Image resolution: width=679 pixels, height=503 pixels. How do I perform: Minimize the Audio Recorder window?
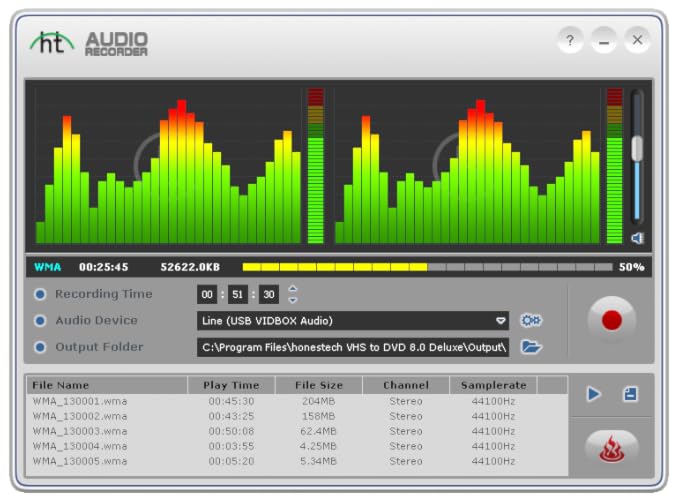coord(604,40)
